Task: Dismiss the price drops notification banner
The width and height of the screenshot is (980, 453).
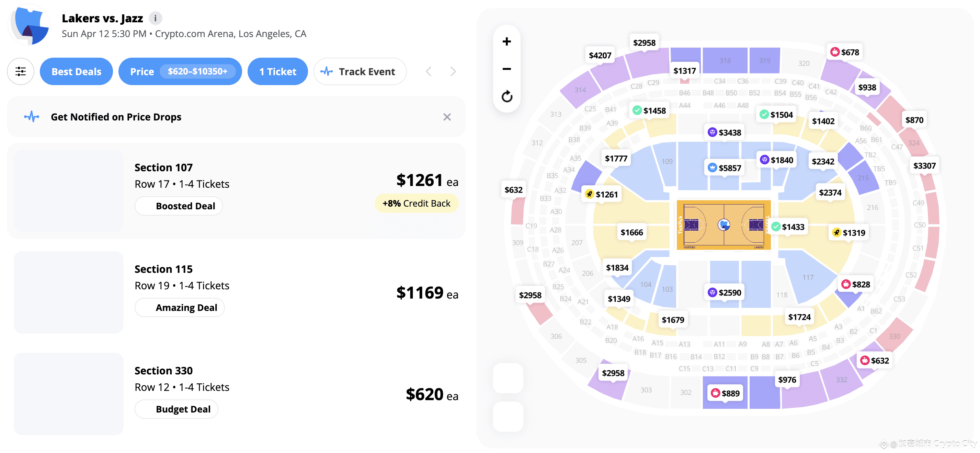Action: 447,117
